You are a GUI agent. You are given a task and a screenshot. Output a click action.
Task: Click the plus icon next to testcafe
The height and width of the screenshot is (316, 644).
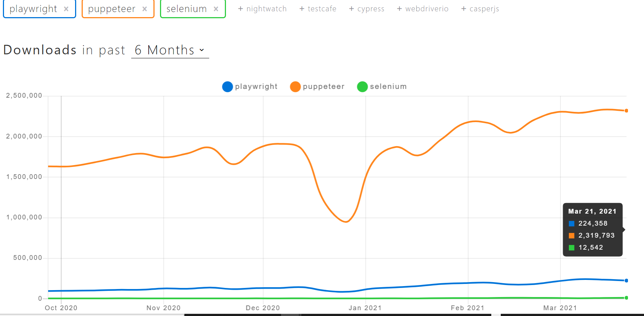pyautogui.click(x=301, y=8)
